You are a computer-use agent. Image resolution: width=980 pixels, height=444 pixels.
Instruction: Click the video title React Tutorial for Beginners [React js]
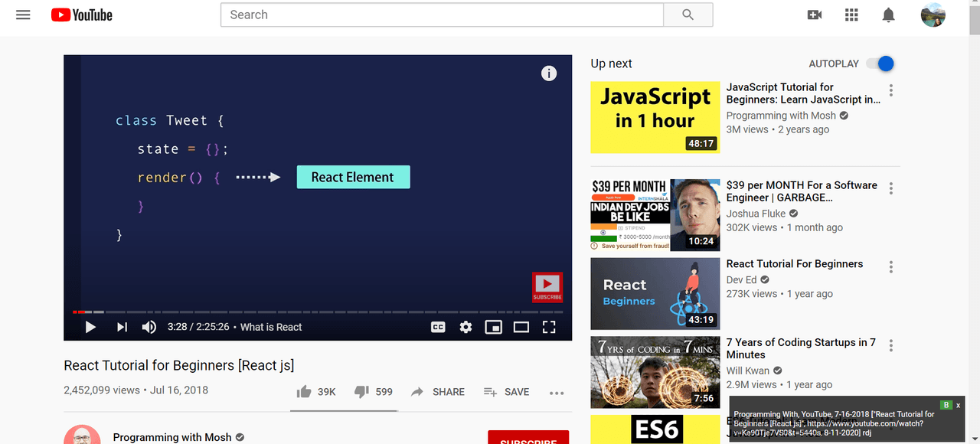(179, 365)
